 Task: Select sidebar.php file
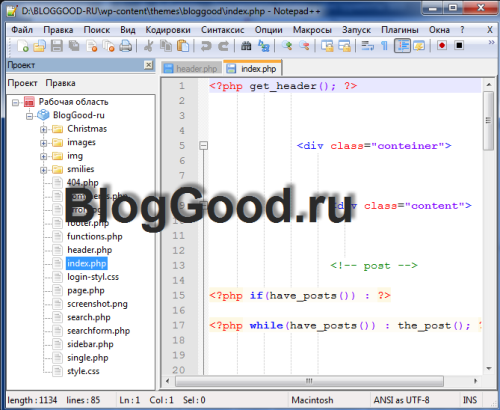(x=90, y=344)
